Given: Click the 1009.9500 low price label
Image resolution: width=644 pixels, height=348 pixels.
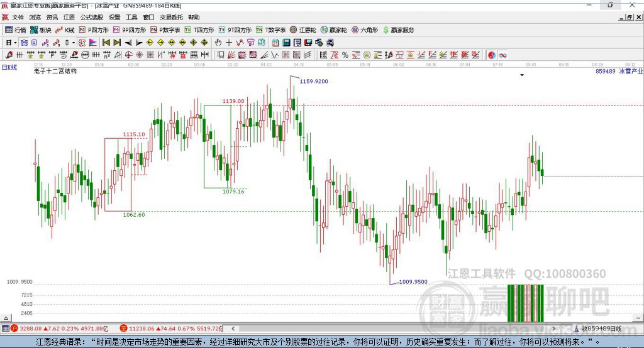Looking at the screenshot, I should tap(413, 282).
